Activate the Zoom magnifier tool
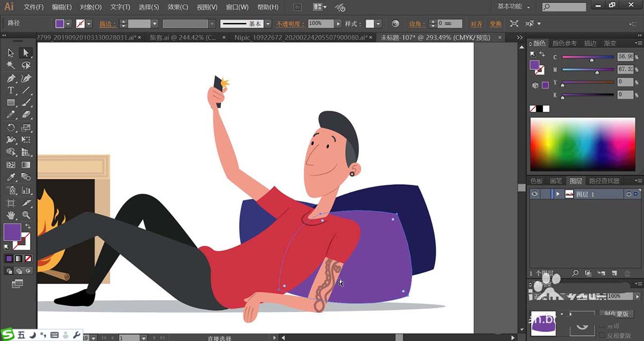This screenshot has height=341, width=644. (x=26, y=215)
